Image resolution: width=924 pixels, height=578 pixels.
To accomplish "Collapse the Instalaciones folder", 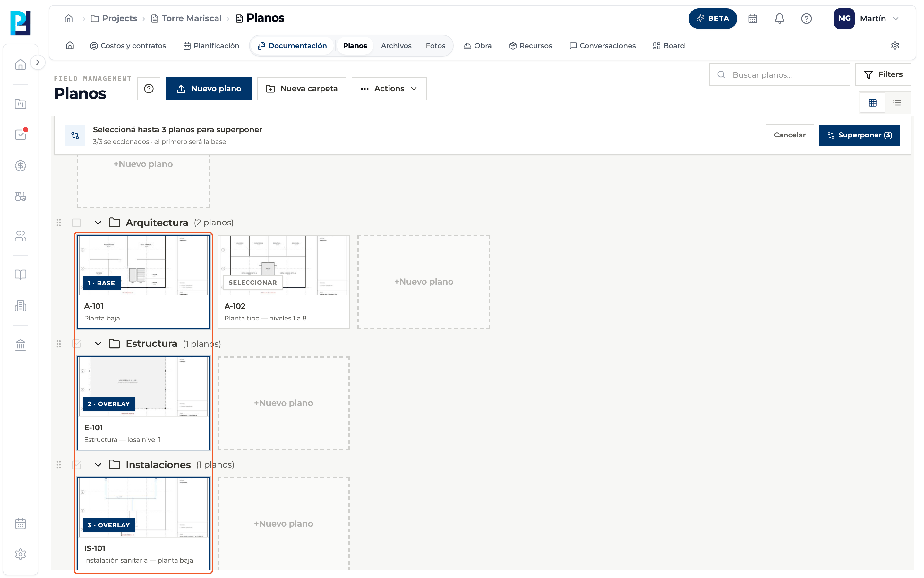I will (x=98, y=464).
